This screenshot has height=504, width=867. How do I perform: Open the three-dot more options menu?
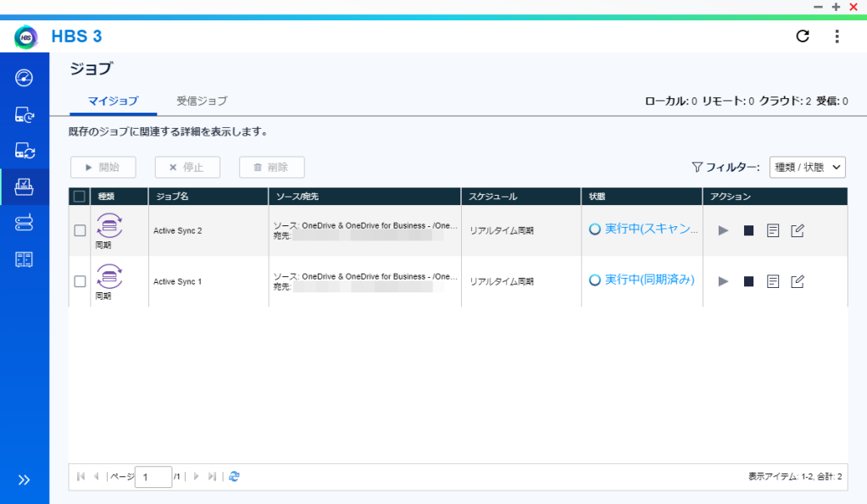(836, 36)
